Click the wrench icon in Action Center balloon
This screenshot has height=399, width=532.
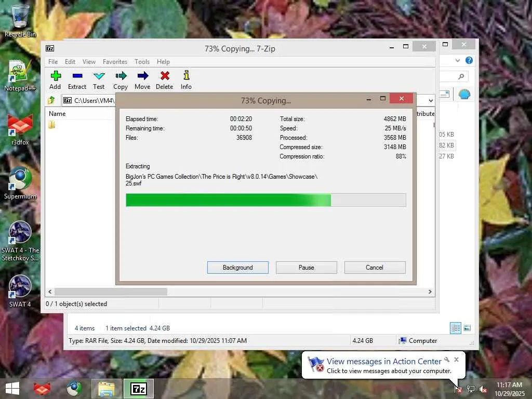(447, 360)
